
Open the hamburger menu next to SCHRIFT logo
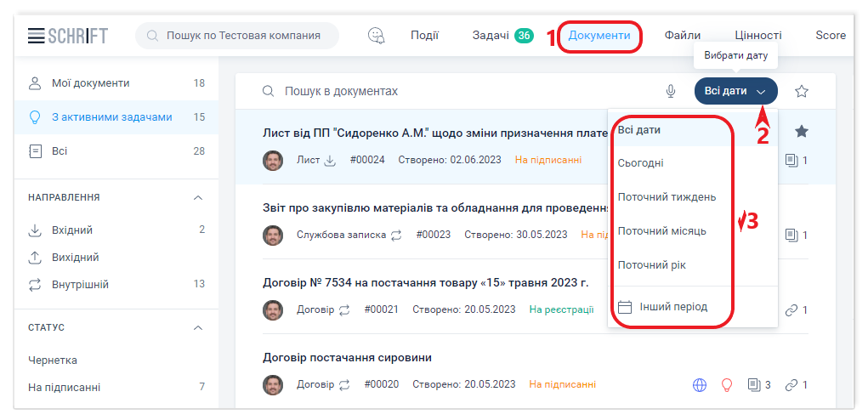click(x=35, y=36)
